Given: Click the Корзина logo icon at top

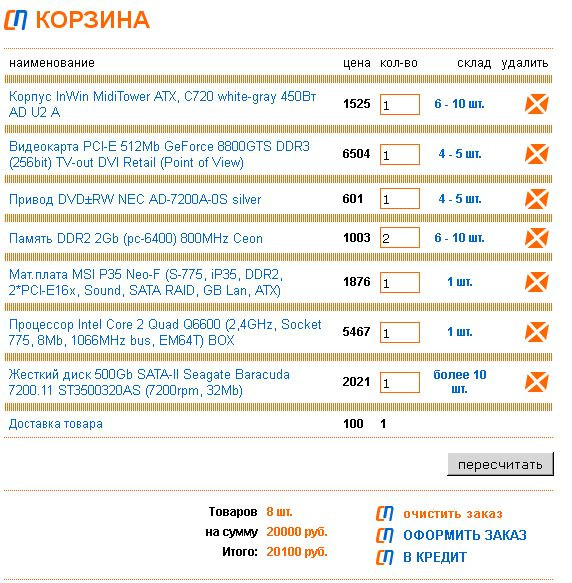Looking at the screenshot, I should click(16, 20).
